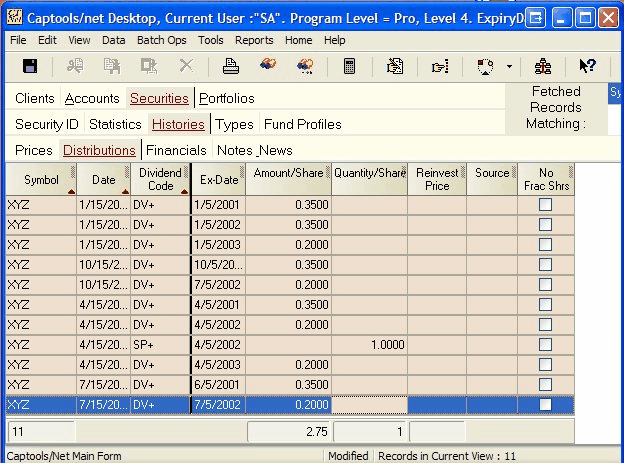Screen dimensions: 624x463
Task: Open the Reports menu
Action: point(254,40)
